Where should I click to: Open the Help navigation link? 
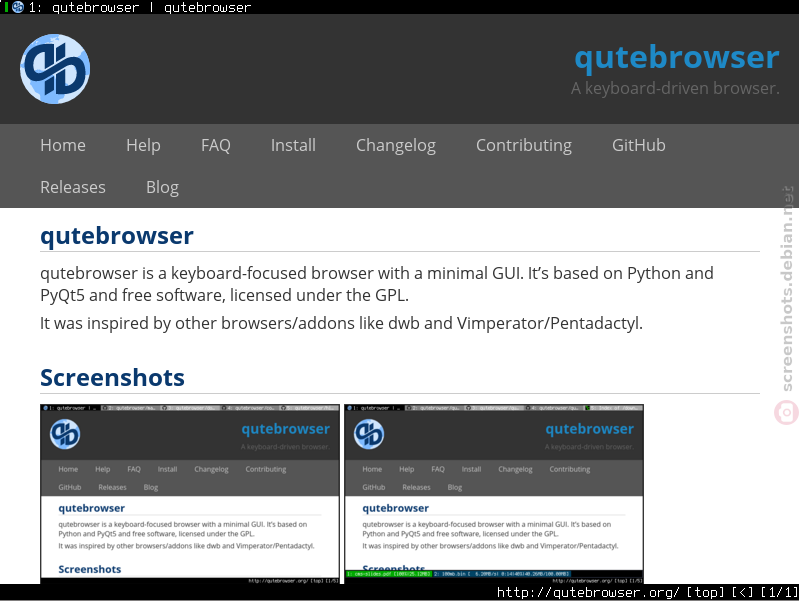click(x=143, y=145)
